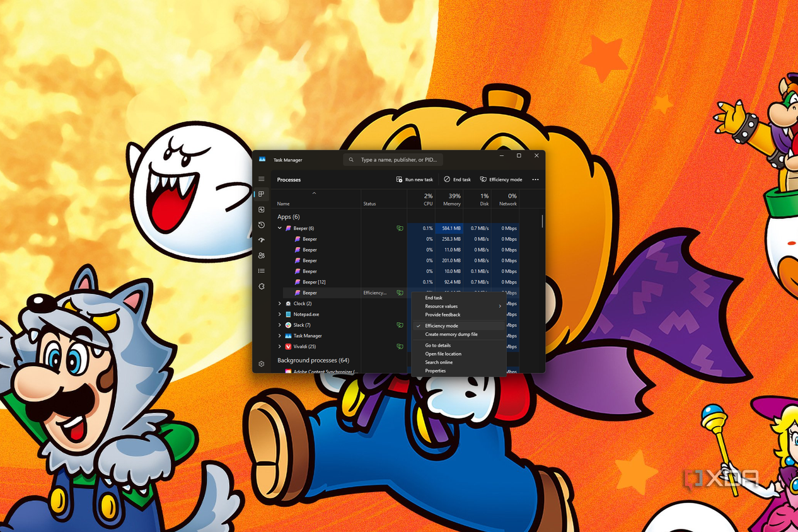The width and height of the screenshot is (798, 532).
Task: Expand the Clock (2) process group
Action: tap(280, 303)
